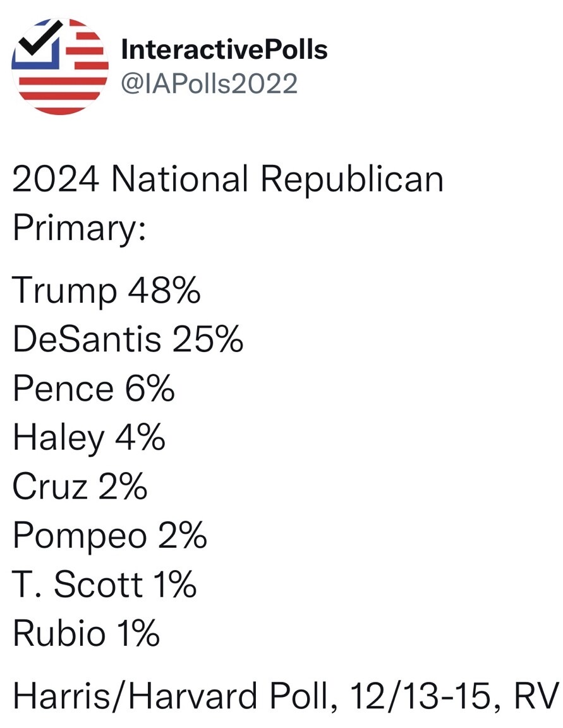Viewport: 563px width, 728px height.
Task: Open the InteractivePolls display name
Action: (x=224, y=49)
